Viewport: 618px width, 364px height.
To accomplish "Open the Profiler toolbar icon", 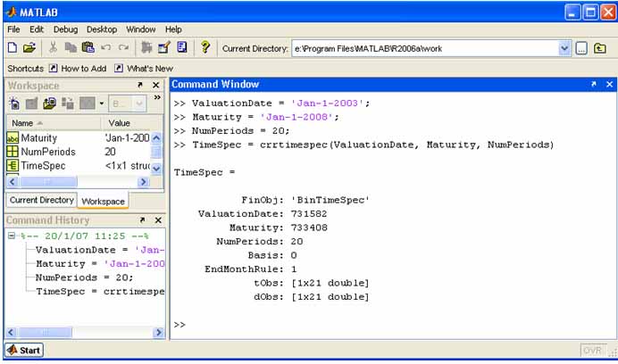I will pos(181,47).
